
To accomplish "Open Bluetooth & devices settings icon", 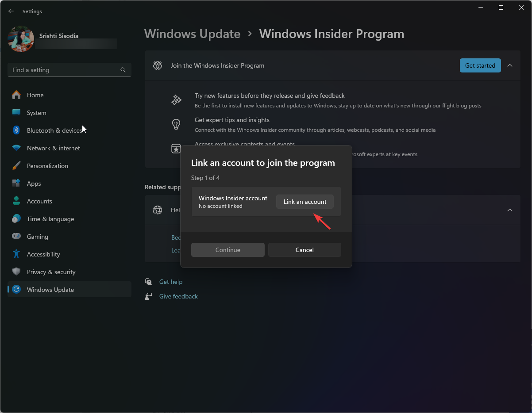I will (x=16, y=130).
